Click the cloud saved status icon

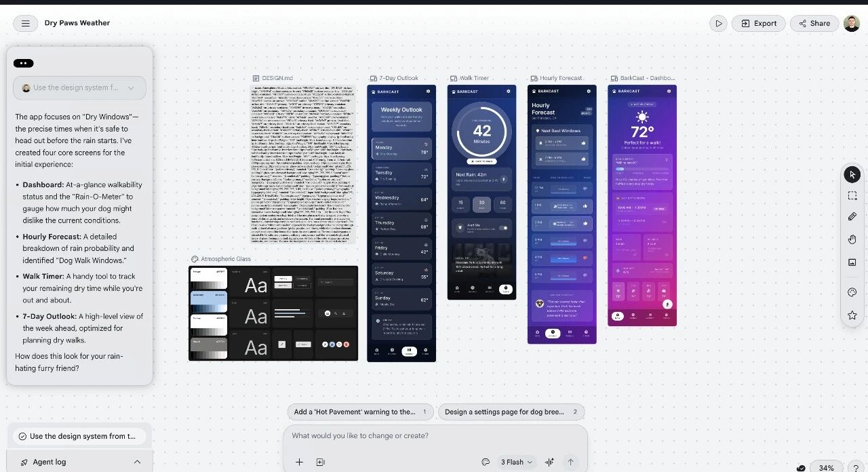click(x=801, y=468)
